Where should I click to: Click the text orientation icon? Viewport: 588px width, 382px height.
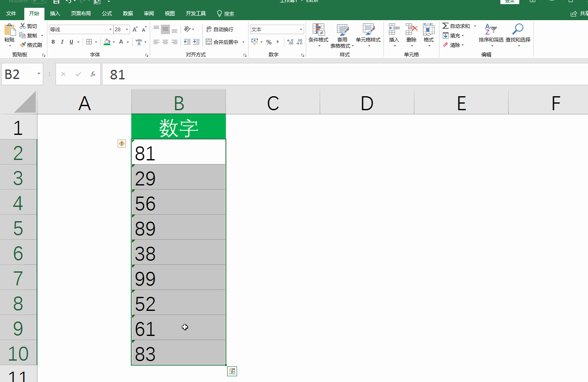187,29
